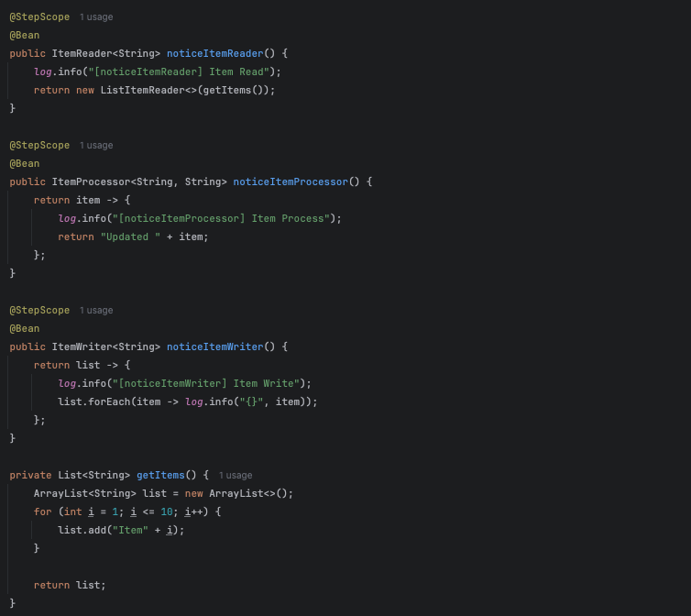Click the '1 usage' hint above noticeItemProcessor

[x=96, y=146]
